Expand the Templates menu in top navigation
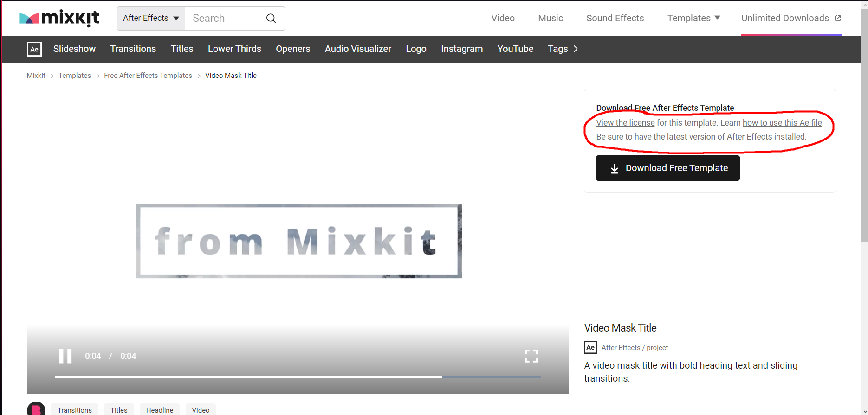Screen dimensions: 868x415 click(x=693, y=18)
